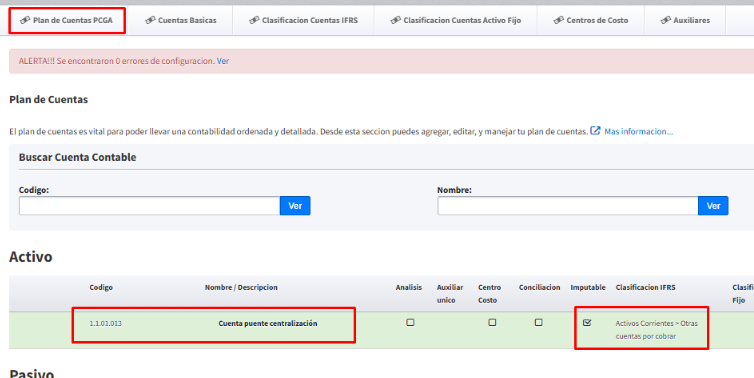
Task: Toggle the Conciliacion checkbox for account 1.1.01.013
Action: [x=539, y=323]
